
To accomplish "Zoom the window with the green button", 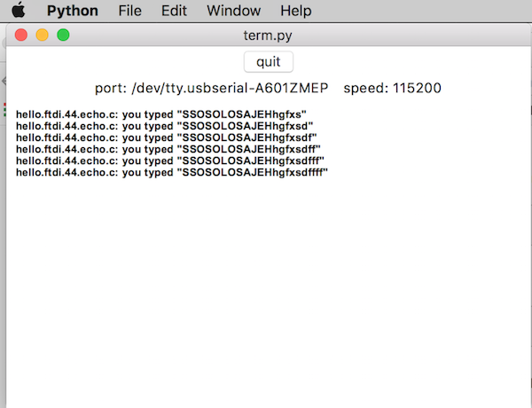I will point(63,35).
